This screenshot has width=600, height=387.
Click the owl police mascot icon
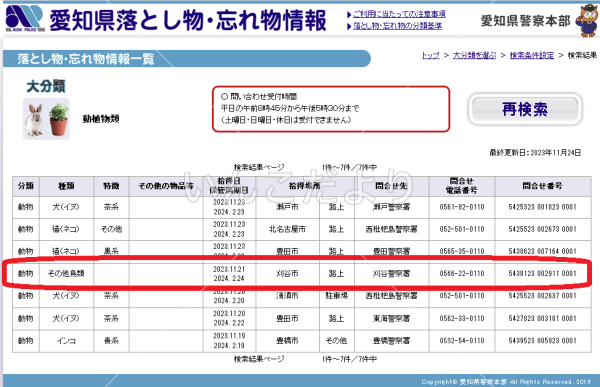click(588, 20)
